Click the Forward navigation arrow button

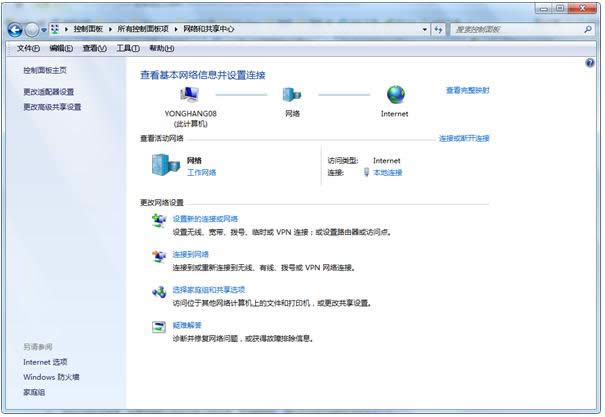click(32, 30)
